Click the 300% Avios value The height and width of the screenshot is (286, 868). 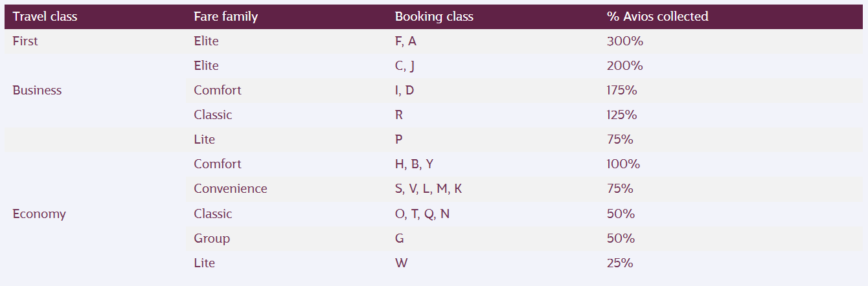[624, 41]
